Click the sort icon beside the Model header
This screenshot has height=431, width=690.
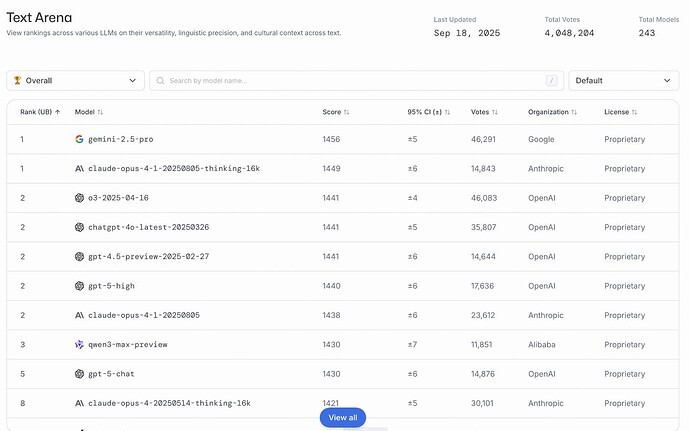100,112
